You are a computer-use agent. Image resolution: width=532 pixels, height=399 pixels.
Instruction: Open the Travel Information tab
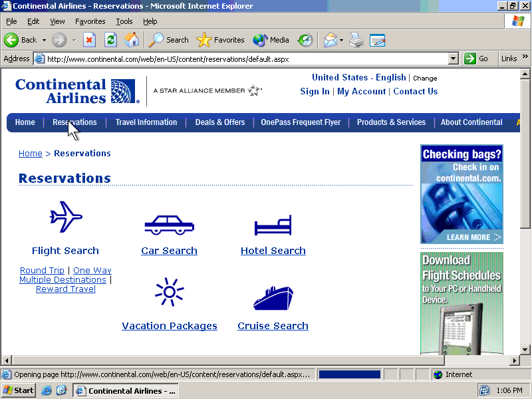point(146,122)
